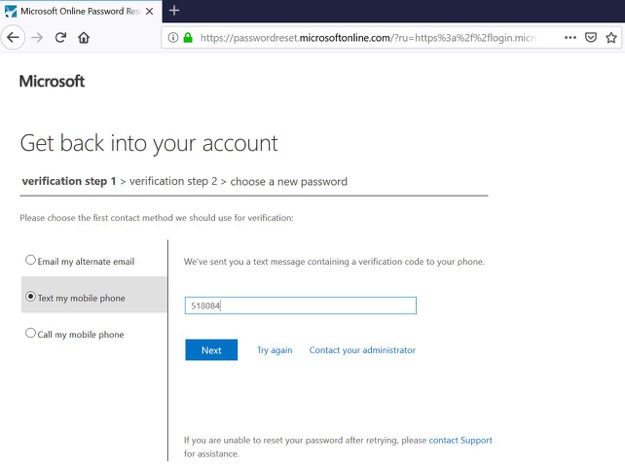Click the 'verification step 2' breadcrumb text

tap(173, 181)
